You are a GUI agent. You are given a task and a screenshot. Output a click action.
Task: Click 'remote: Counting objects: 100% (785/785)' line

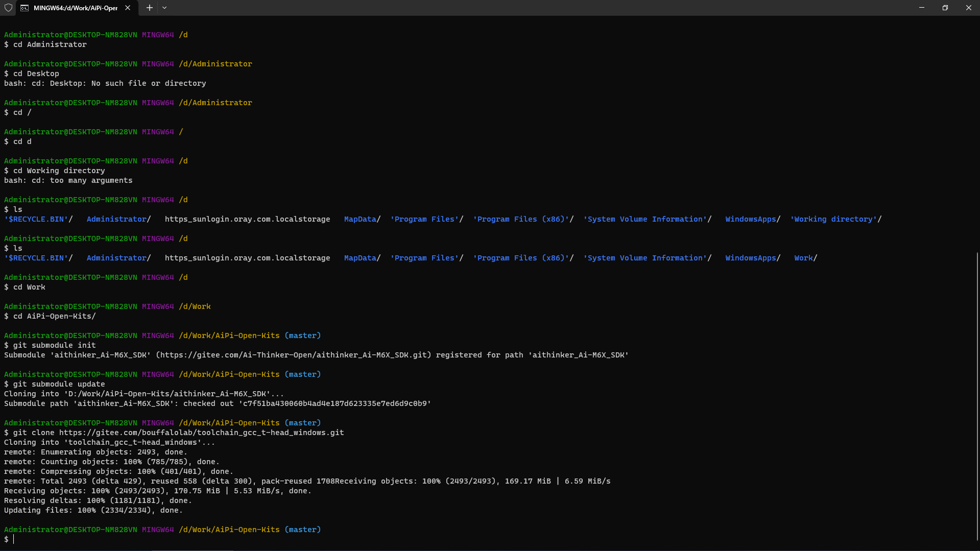[x=112, y=462]
